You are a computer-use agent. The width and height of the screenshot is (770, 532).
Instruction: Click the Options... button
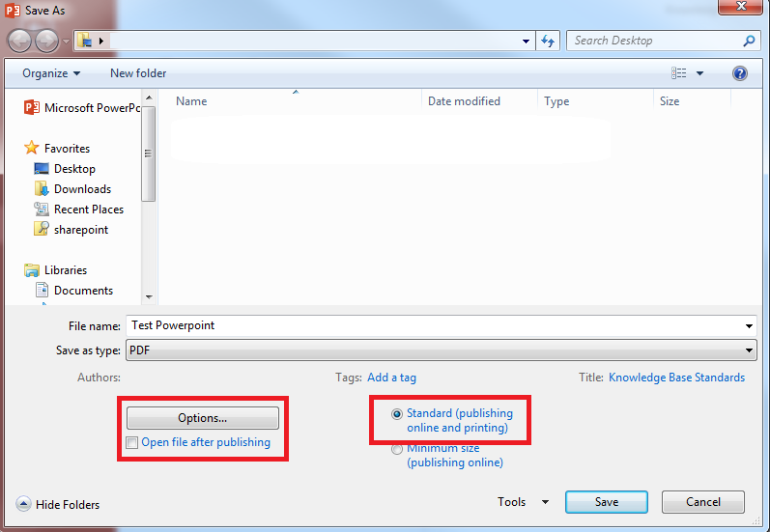coord(202,418)
